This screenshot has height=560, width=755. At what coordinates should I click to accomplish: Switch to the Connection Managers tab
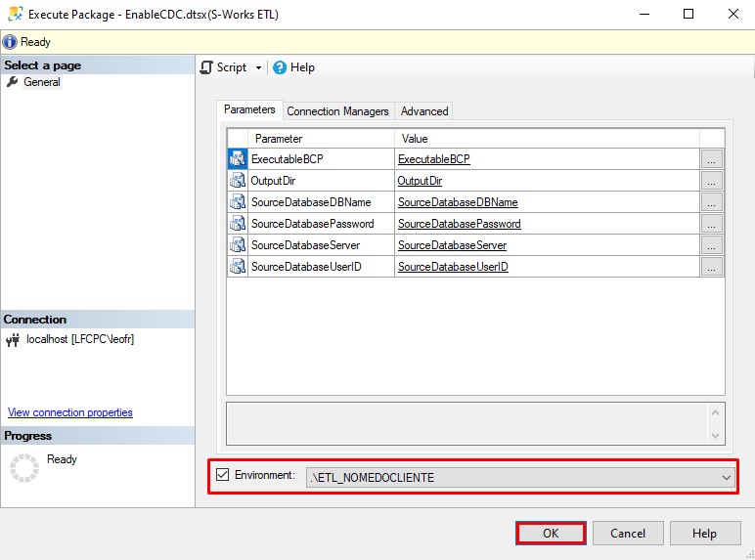tap(337, 111)
